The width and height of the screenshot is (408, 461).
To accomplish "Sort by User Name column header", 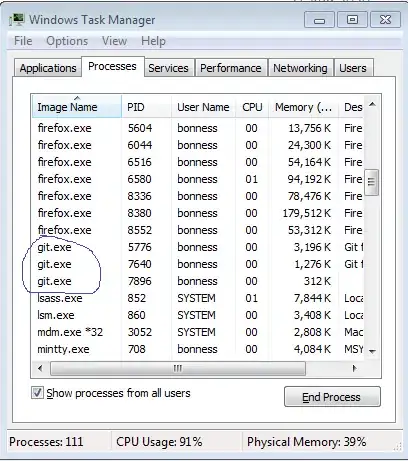I will (x=203, y=107).
